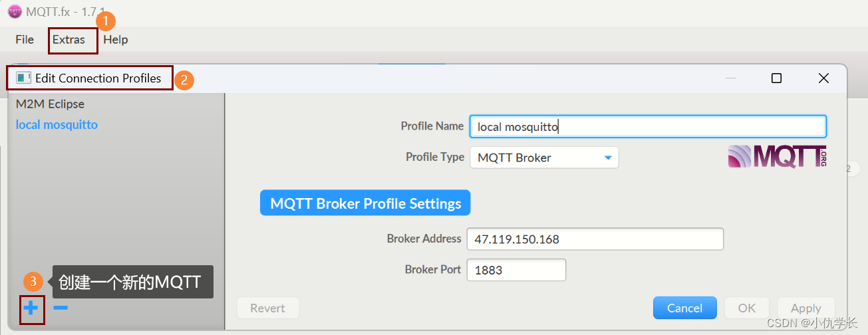Maximize the Edit Connection Profiles dialog

click(776, 78)
